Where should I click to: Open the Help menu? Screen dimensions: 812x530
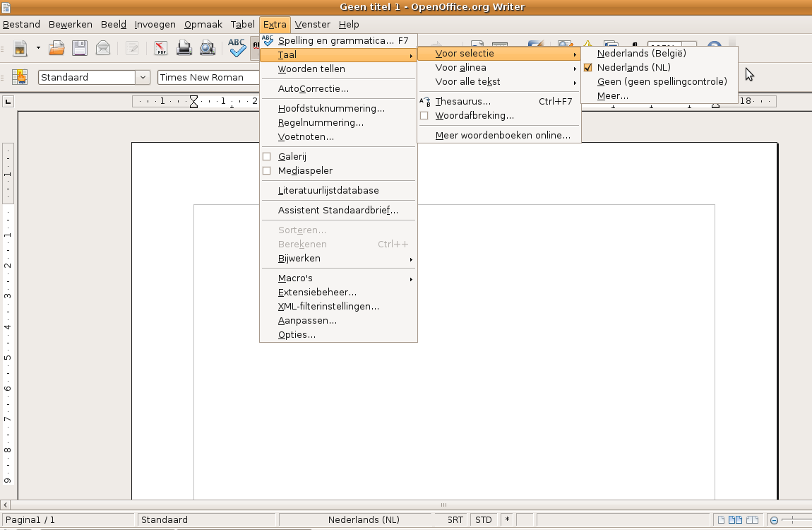click(x=349, y=24)
